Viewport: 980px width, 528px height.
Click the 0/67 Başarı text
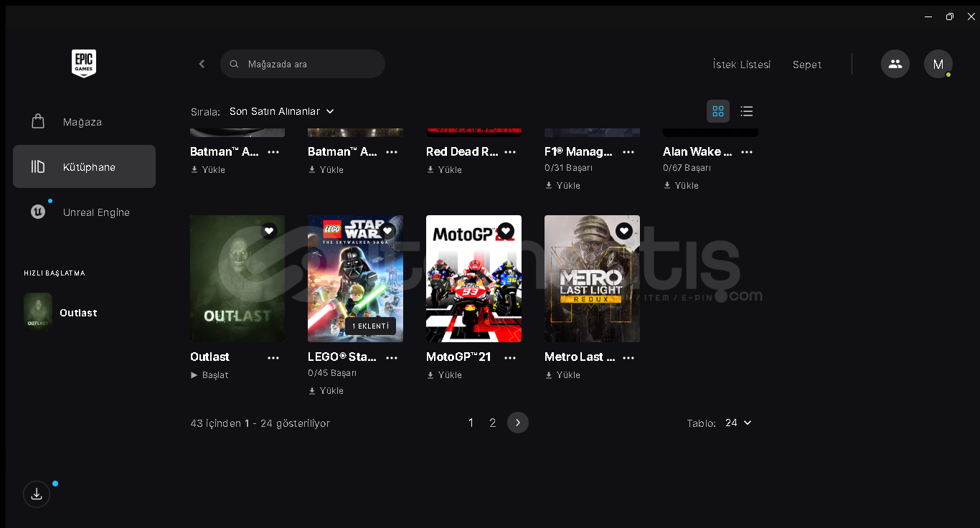[x=687, y=168]
